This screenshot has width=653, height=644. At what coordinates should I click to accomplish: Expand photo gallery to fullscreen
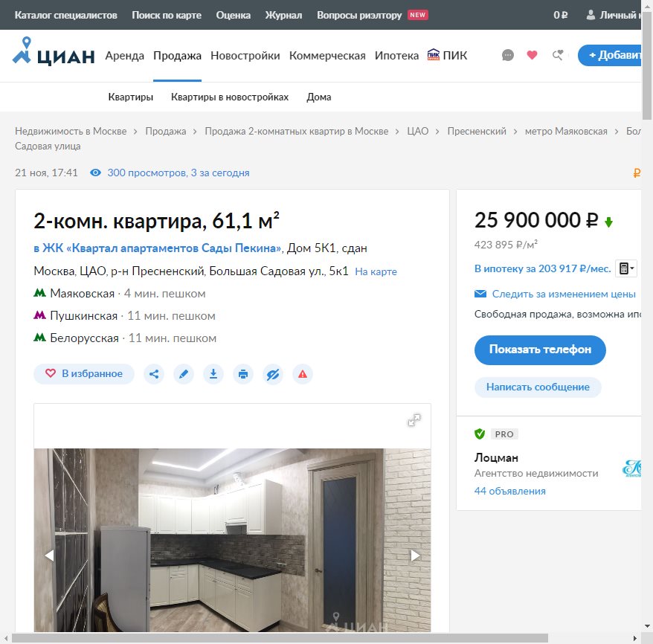[414, 420]
